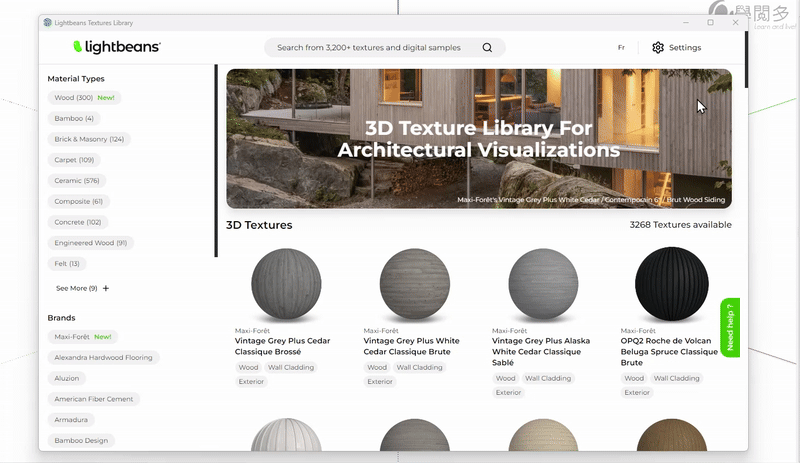
Task: Click title Vintage Grey Plus Cedar Classique Brossé
Action: (x=283, y=346)
